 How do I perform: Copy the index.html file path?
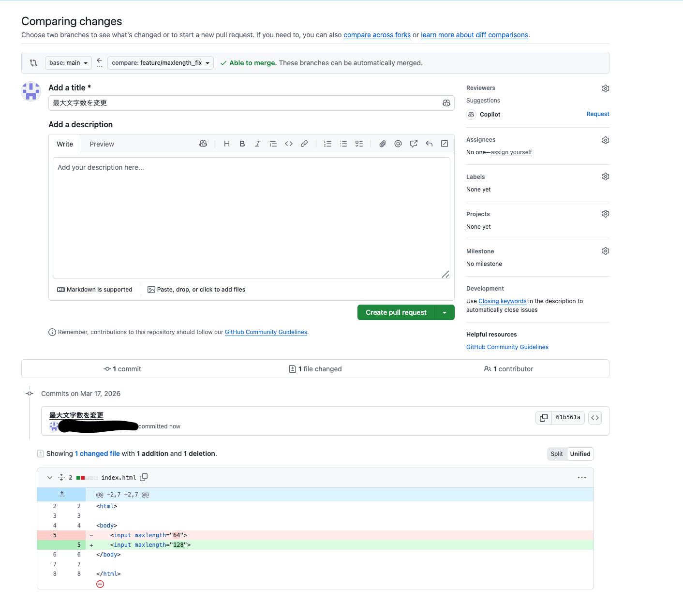pos(144,477)
